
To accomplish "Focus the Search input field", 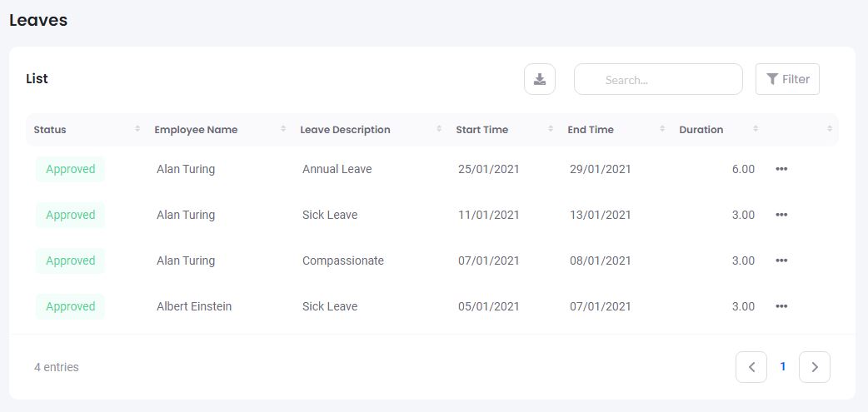I will [658, 80].
